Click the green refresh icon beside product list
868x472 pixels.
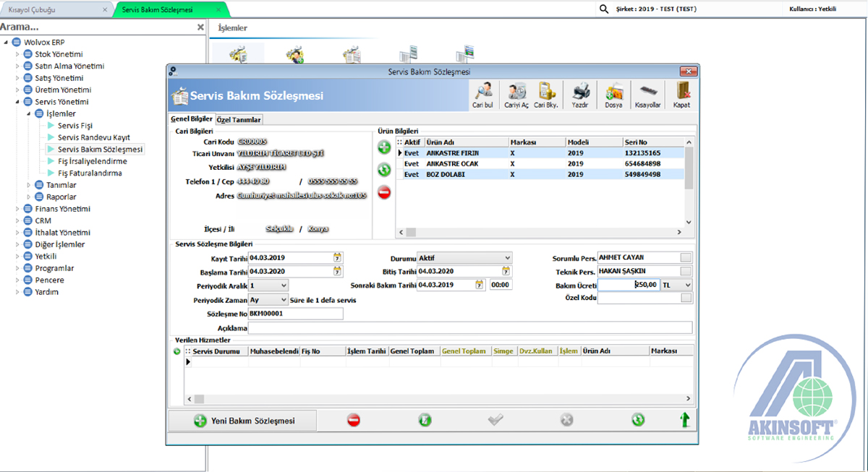point(384,170)
